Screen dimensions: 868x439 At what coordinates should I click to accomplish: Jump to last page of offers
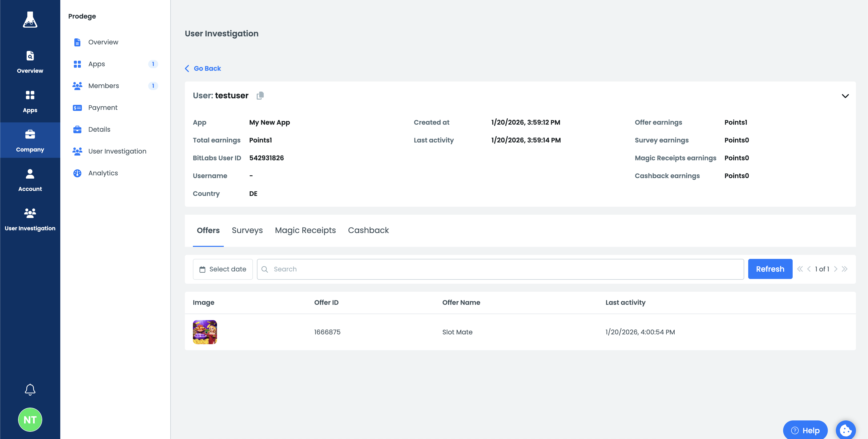pos(844,269)
